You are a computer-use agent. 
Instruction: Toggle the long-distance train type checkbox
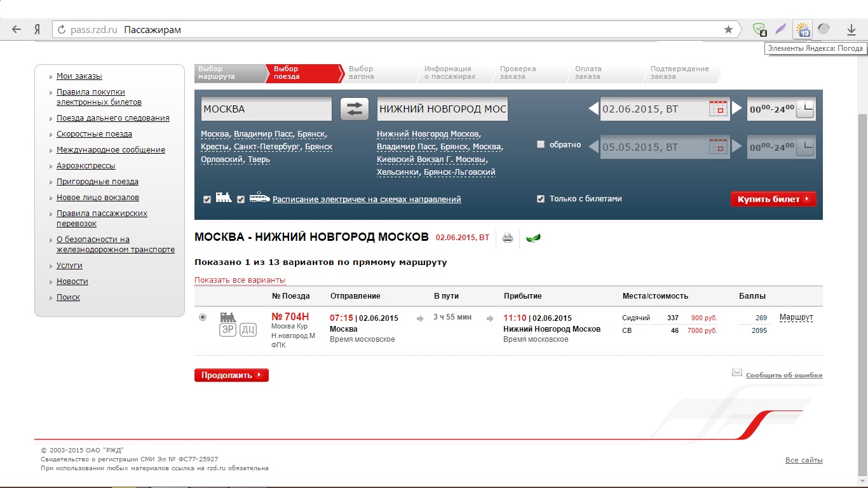[207, 200]
